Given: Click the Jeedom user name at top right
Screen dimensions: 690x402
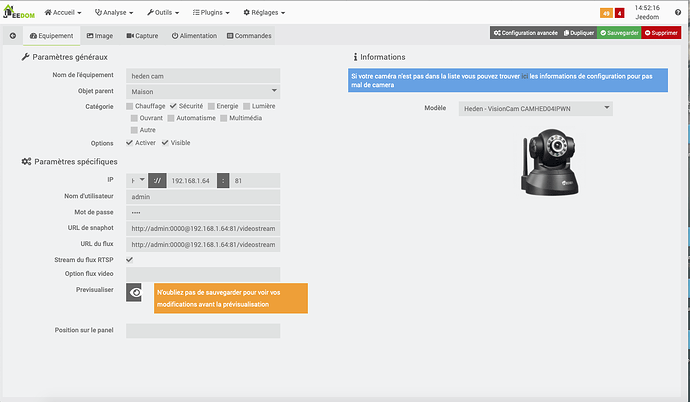Looking at the screenshot, I should point(647,17).
